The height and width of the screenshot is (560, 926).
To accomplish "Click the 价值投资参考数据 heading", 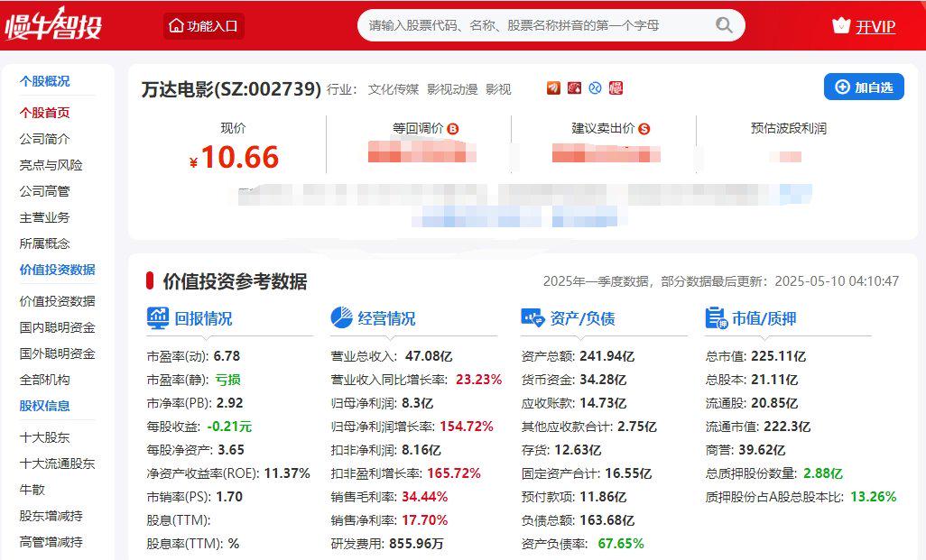I will (x=235, y=281).
